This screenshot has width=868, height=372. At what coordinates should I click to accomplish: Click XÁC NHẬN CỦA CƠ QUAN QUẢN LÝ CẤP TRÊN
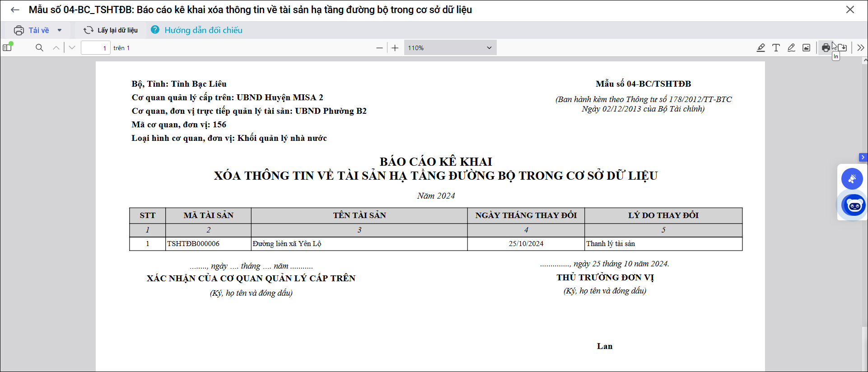[x=251, y=279]
